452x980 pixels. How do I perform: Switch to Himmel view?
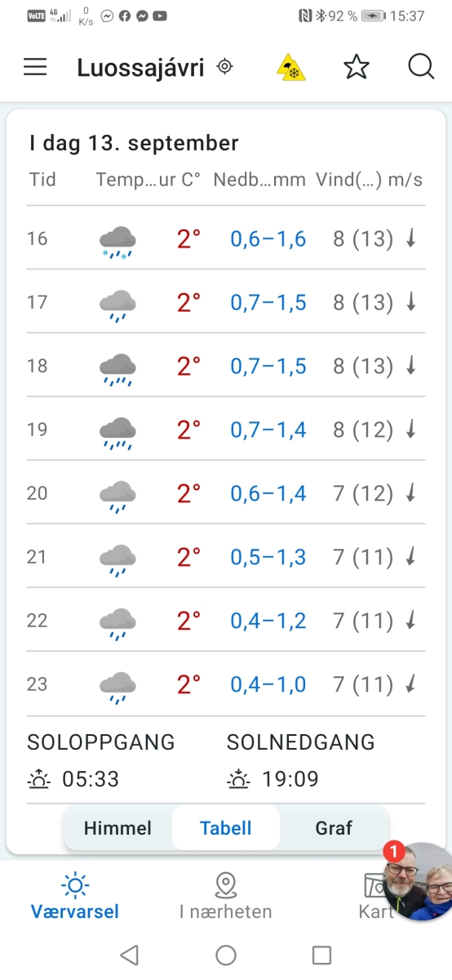point(117,828)
